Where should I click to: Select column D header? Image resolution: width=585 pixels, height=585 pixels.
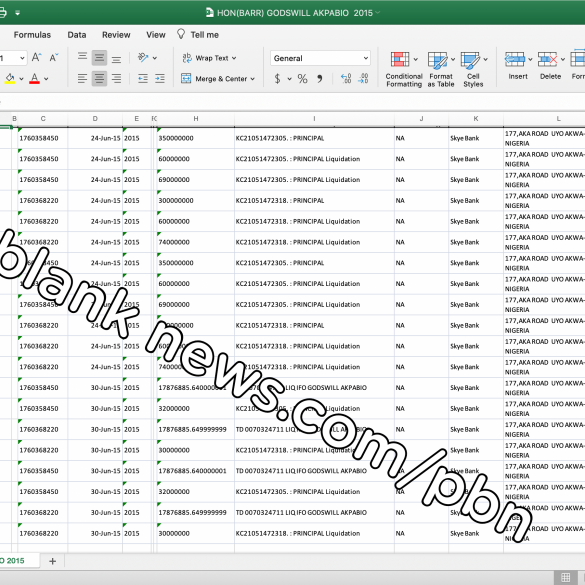pyautogui.click(x=95, y=119)
